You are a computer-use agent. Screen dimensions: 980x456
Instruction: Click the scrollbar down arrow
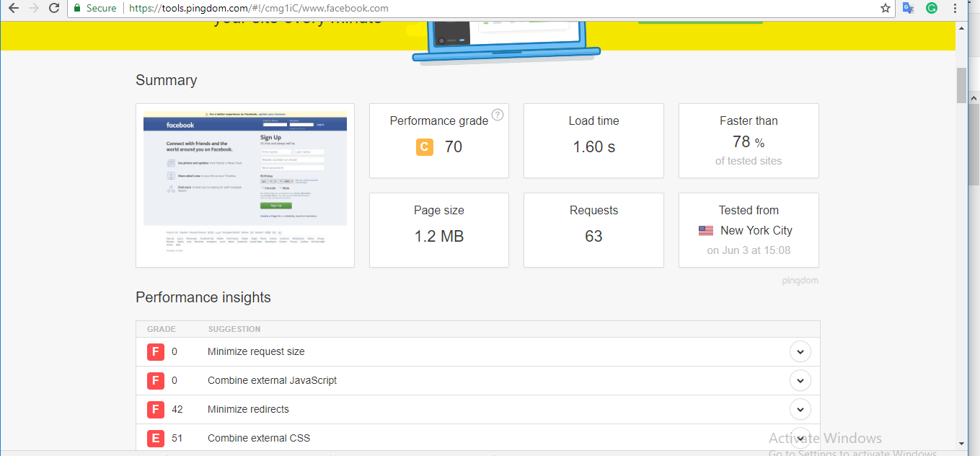pos(961,443)
